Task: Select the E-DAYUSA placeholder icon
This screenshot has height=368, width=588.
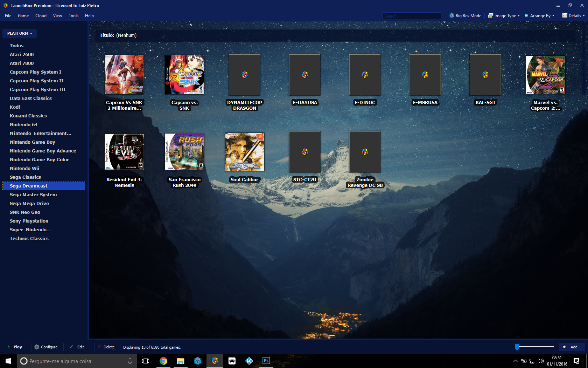Action: click(305, 75)
